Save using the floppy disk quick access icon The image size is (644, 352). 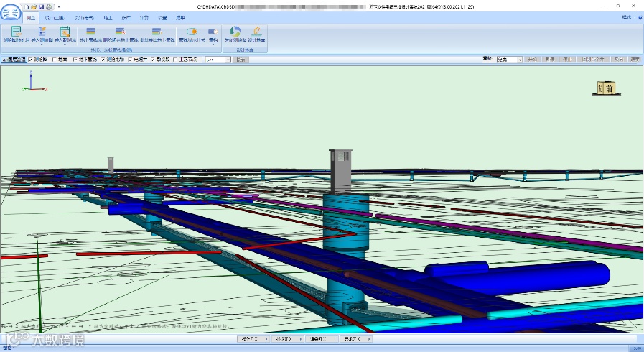click(42, 7)
